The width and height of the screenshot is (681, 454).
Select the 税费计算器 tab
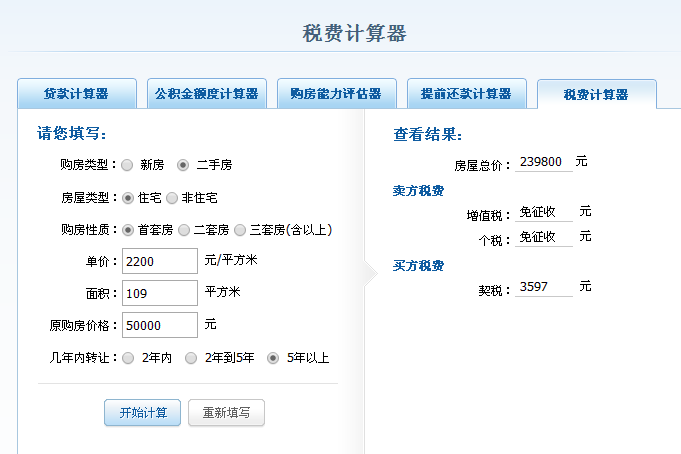[596, 95]
